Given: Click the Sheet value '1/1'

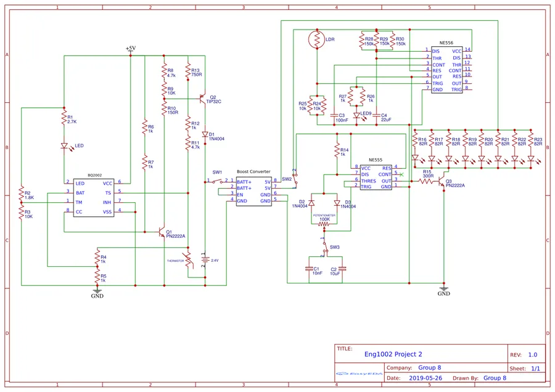Looking at the screenshot, I should (535, 369).
